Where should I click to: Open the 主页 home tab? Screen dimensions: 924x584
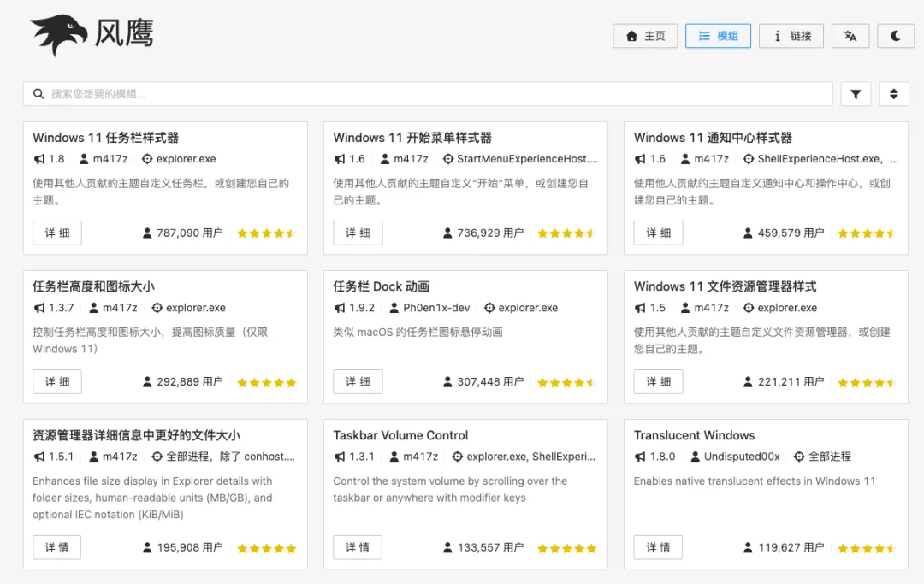[645, 36]
